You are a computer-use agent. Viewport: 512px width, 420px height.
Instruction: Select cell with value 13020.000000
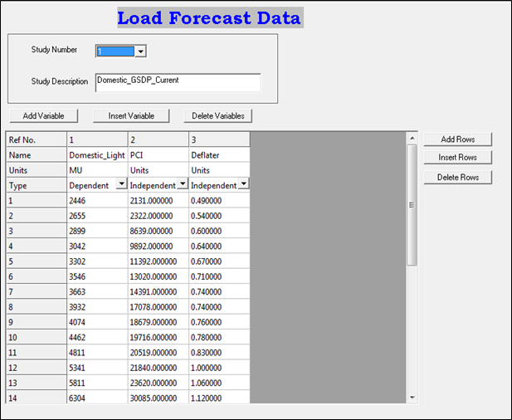click(158, 276)
